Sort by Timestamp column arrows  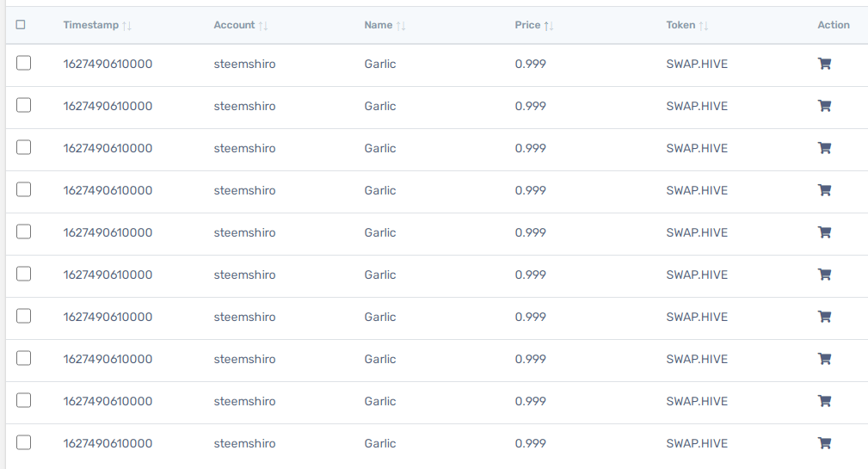tap(126, 26)
